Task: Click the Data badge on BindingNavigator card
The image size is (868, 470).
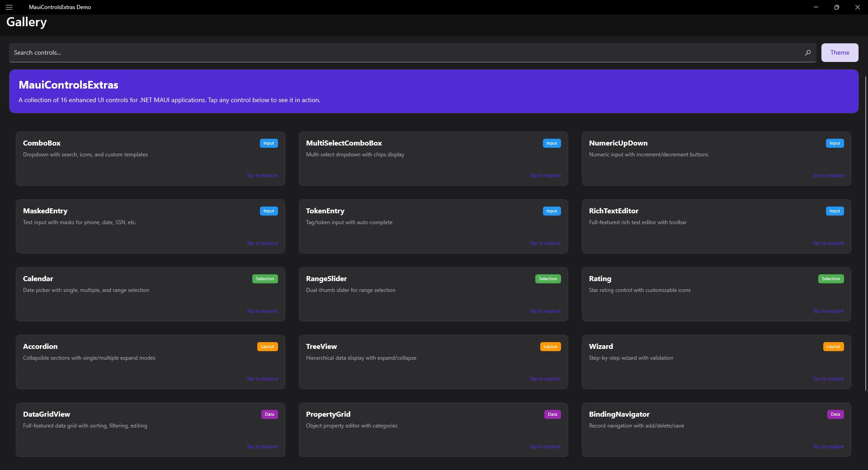Action: 835,414
